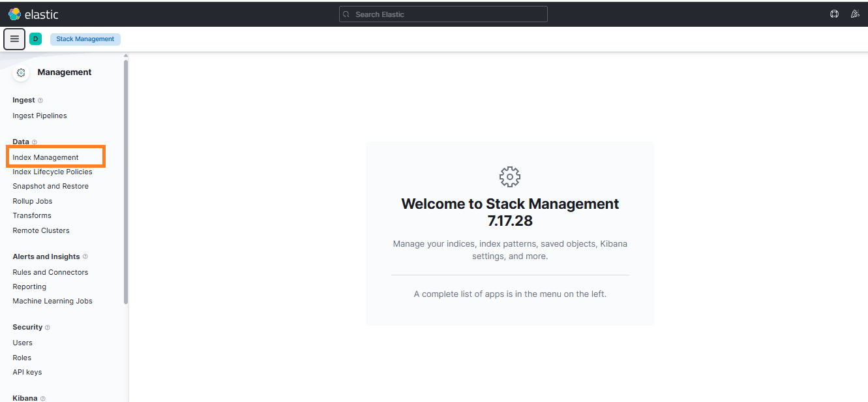The height and width of the screenshot is (402, 868).
Task: Open the help menu icon
Action: pyautogui.click(x=834, y=14)
